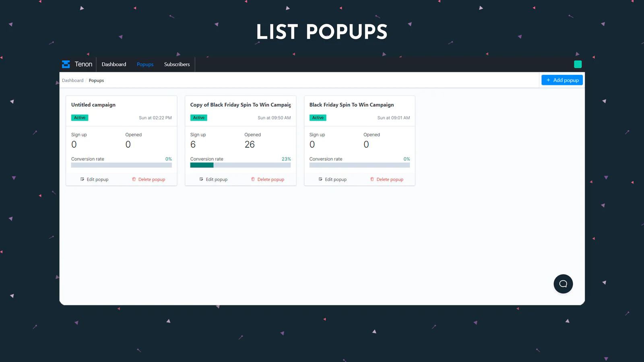The width and height of the screenshot is (644, 362).
Task: Click Copy of Black Friday Spin To Win title
Action: (241, 105)
